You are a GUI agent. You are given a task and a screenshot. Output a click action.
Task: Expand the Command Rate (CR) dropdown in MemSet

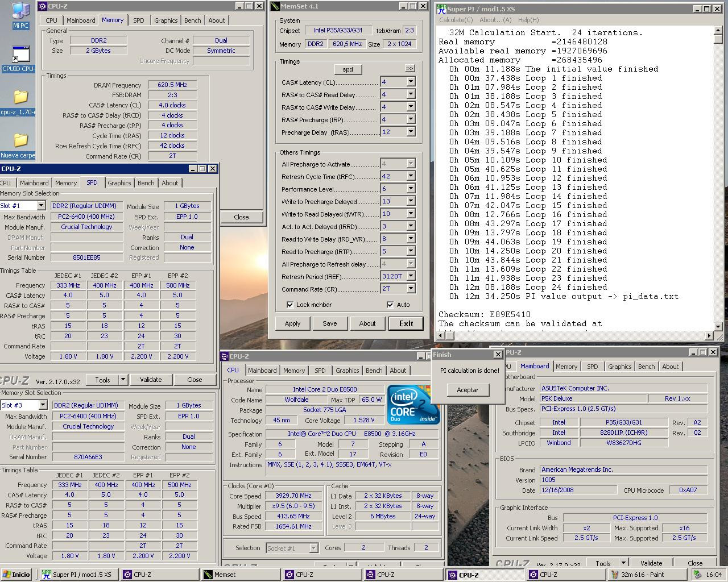click(x=411, y=289)
